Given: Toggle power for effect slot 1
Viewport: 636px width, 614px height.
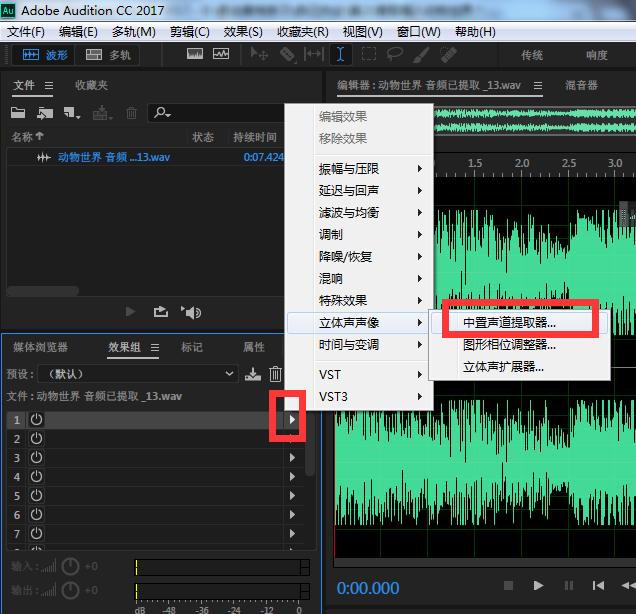Looking at the screenshot, I should [x=36, y=419].
